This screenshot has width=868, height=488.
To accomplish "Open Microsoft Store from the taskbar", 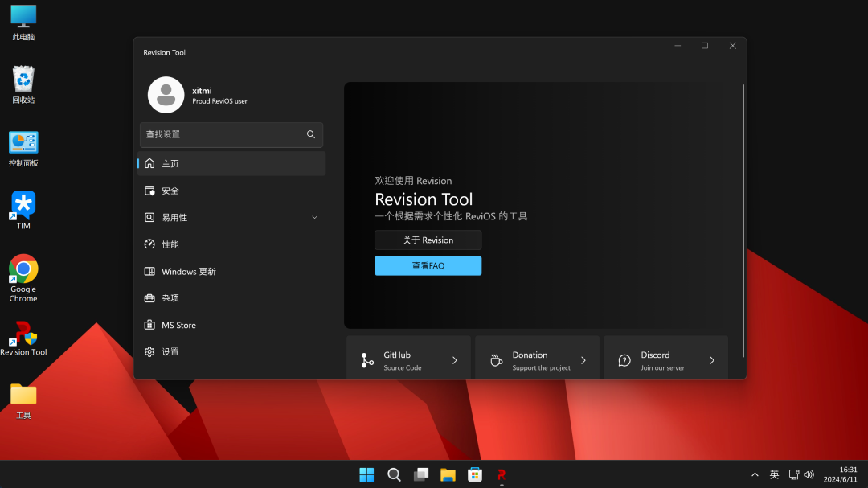I will click(x=475, y=474).
